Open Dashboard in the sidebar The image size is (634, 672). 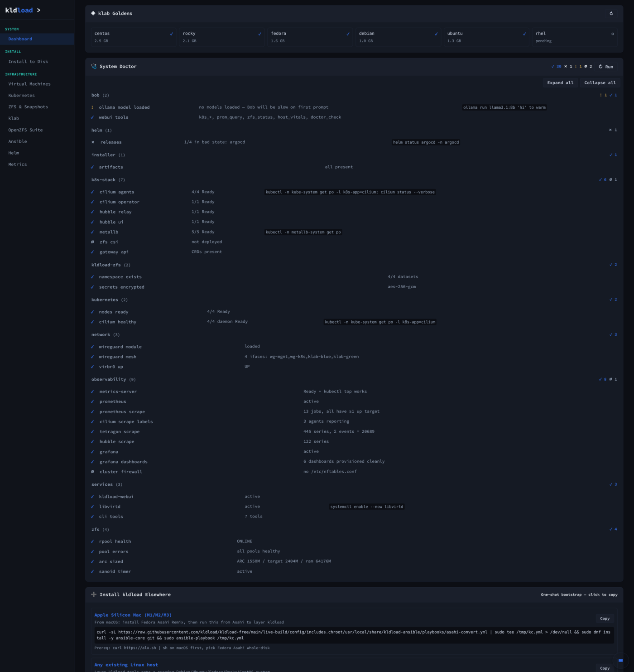point(37,39)
